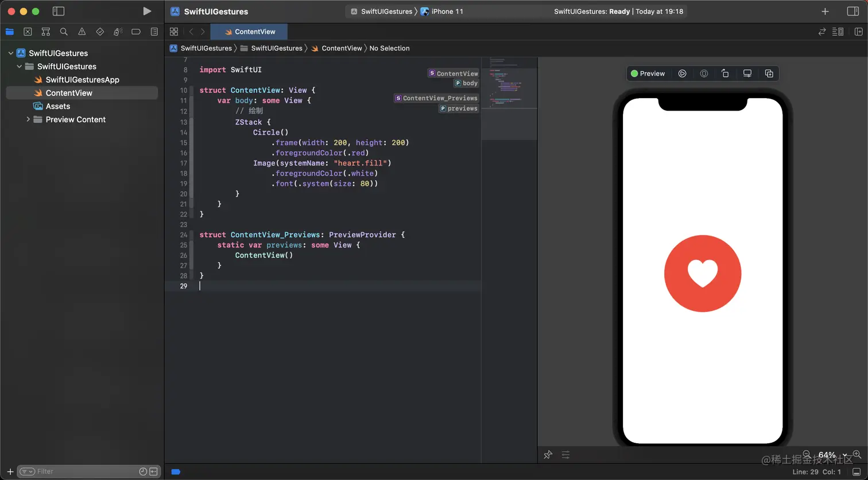Start Live Preview with play circle
This screenshot has width=868, height=480.
tap(682, 73)
